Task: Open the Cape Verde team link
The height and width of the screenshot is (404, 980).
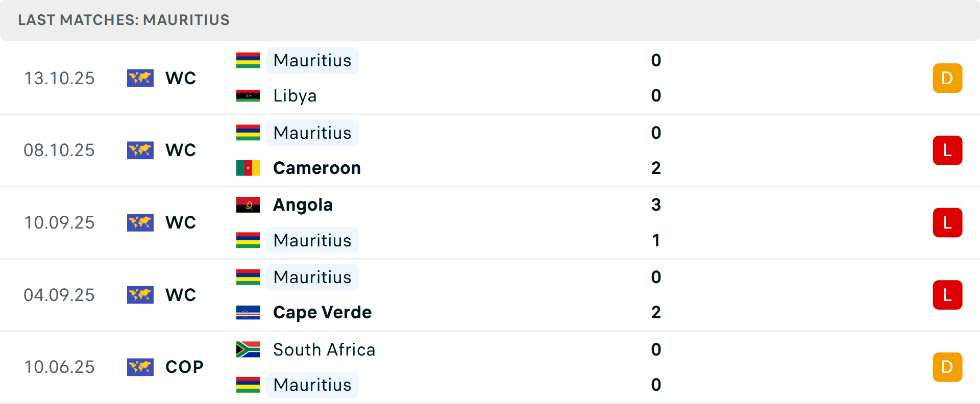Action: point(322,312)
